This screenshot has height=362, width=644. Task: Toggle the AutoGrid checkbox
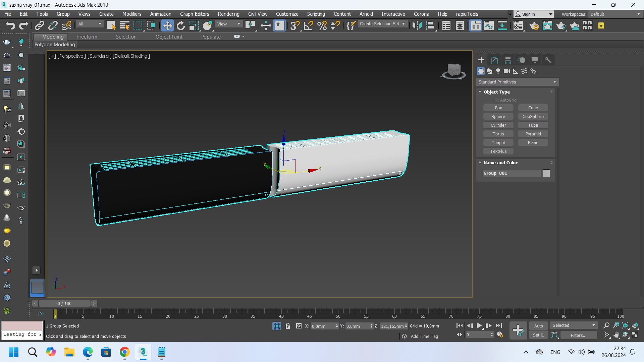coord(497,100)
